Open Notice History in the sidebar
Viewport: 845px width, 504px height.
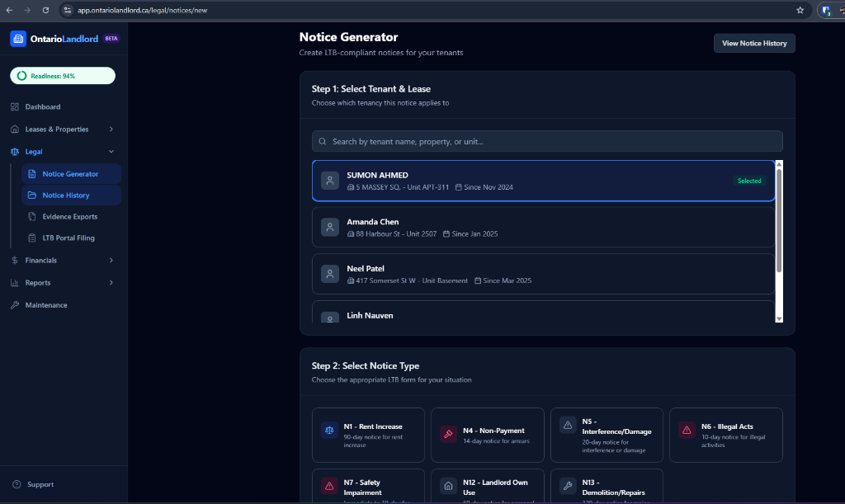coord(66,195)
